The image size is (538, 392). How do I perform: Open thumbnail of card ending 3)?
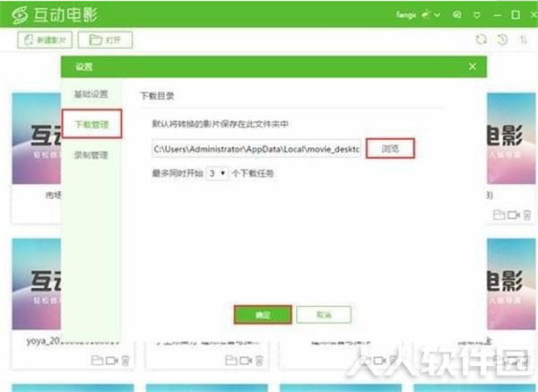pos(511,138)
